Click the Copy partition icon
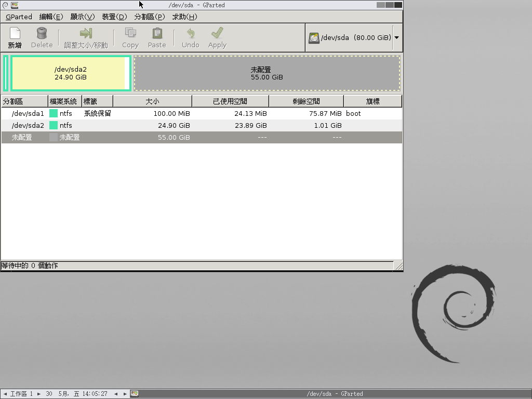 [x=130, y=34]
